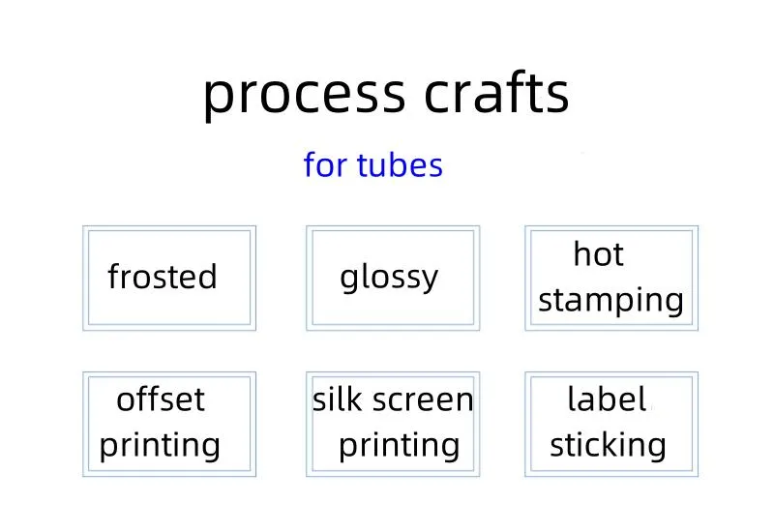
Task: Click the blue word "for"
Action: point(325,165)
